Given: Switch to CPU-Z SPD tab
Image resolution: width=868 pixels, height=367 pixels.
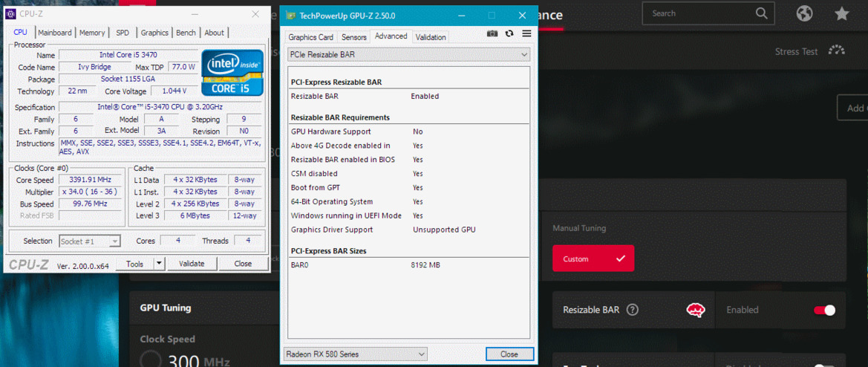Looking at the screenshot, I should pos(123,33).
